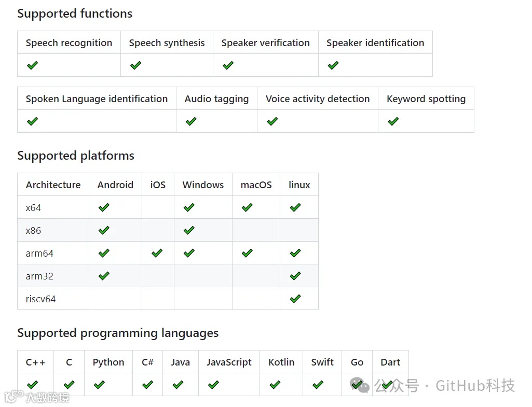Click the Spoken Language identification checkmark
This screenshot has height=407, width=532.
pos(32,121)
